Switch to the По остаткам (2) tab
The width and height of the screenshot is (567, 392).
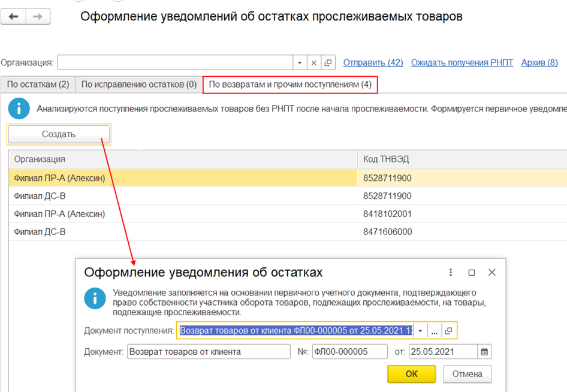(x=38, y=85)
